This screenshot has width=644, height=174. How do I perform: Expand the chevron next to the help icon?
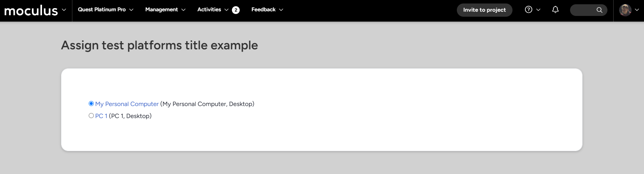tap(538, 10)
